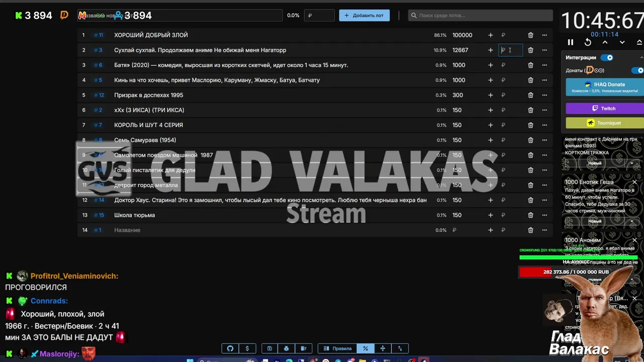Focus the search lots field
Image resolution: width=644 pixels, height=362 pixels.
coord(480,15)
